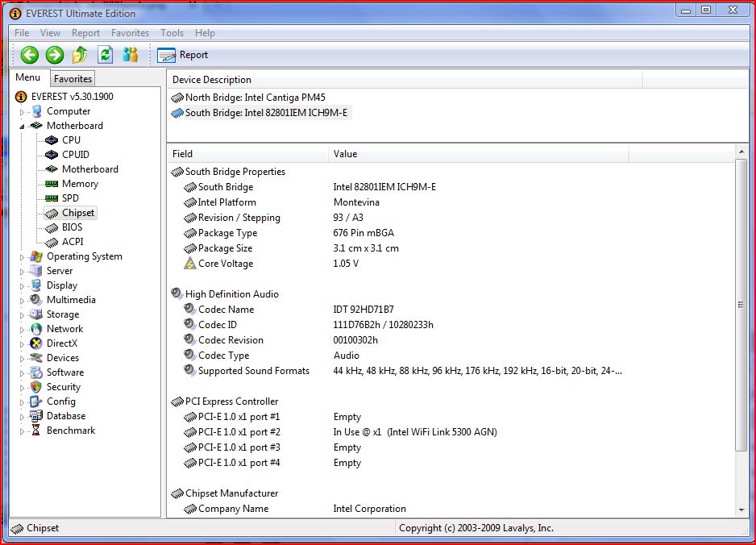The width and height of the screenshot is (756, 545).
Task: Click the Value column header
Action: (x=479, y=154)
